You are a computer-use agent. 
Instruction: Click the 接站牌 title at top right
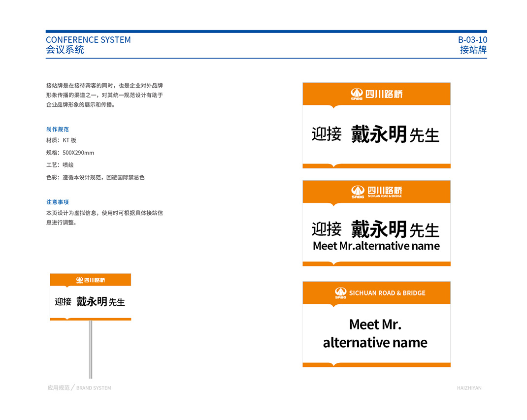[473, 50]
